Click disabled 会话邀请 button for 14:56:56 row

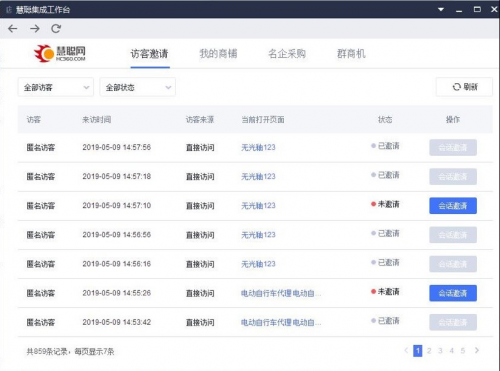453,235
